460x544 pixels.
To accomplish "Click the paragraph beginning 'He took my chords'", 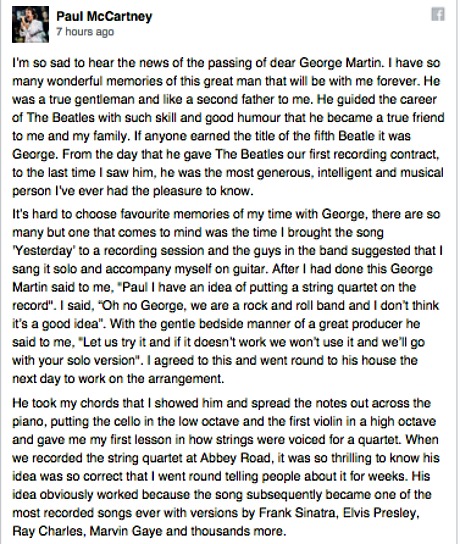I will [226, 467].
